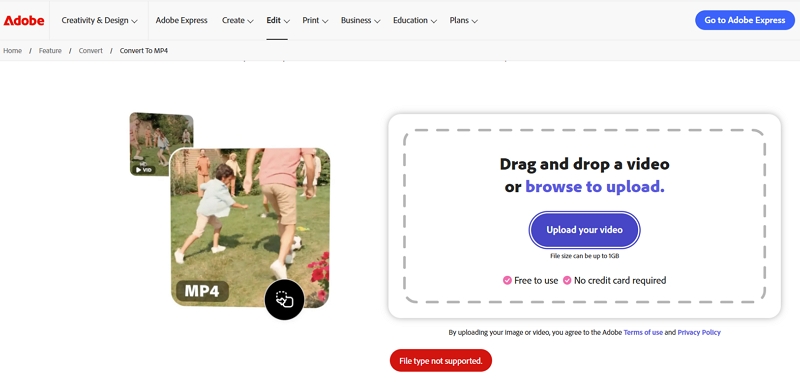Open the Business dropdown
This screenshot has height=382, width=800.
click(x=361, y=20)
